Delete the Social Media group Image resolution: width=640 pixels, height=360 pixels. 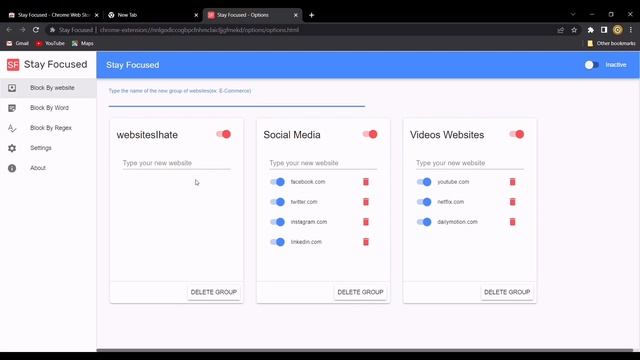pyautogui.click(x=360, y=292)
